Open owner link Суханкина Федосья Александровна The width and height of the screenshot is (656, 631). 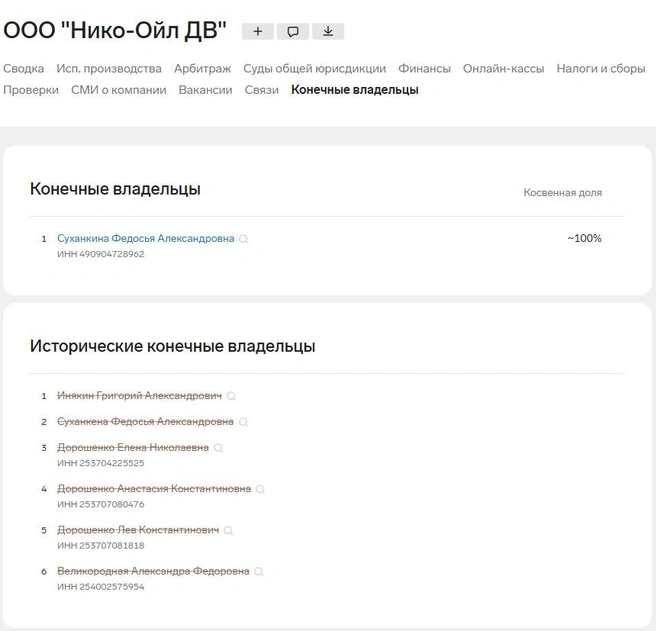146,239
